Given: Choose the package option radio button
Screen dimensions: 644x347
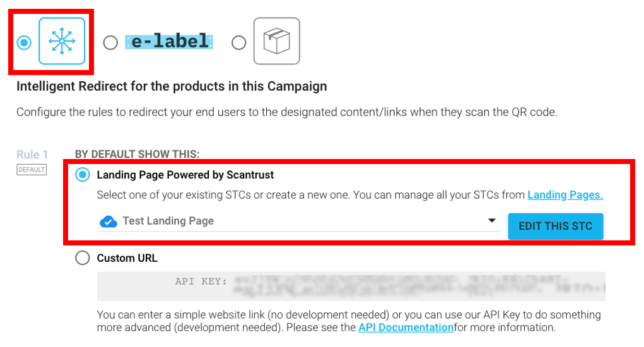Looking at the screenshot, I should tap(239, 43).
